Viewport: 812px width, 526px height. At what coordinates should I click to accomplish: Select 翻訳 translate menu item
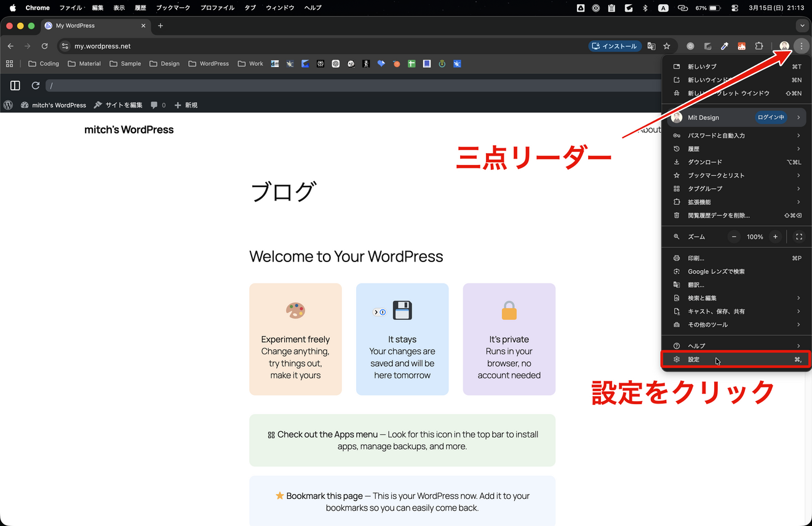(x=736, y=285)
